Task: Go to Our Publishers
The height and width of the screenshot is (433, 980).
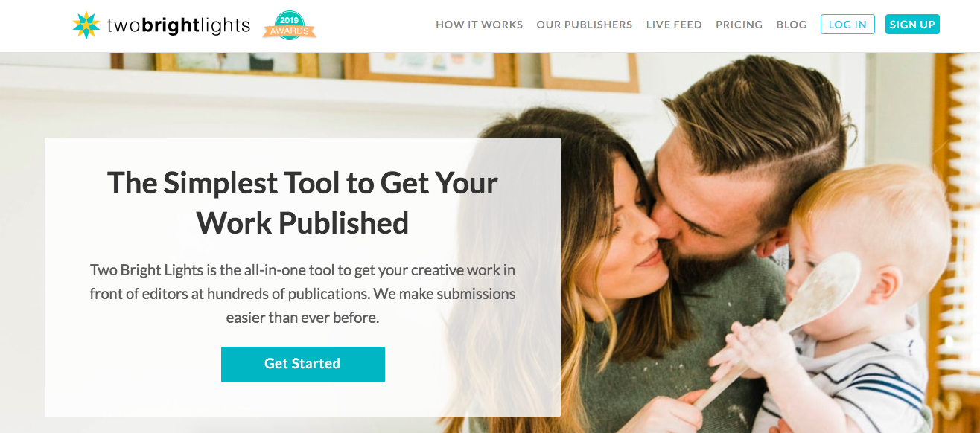Action: [x=585, y=25]
